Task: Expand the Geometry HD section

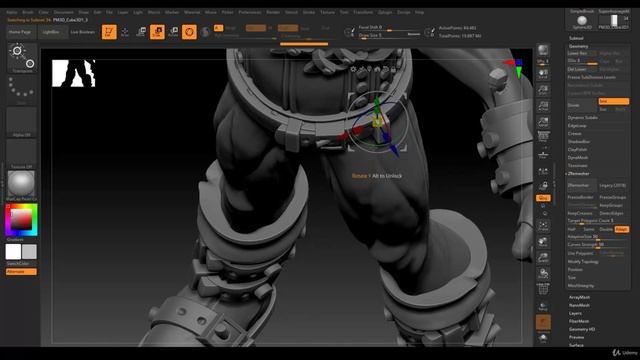Action: [582, 329]
